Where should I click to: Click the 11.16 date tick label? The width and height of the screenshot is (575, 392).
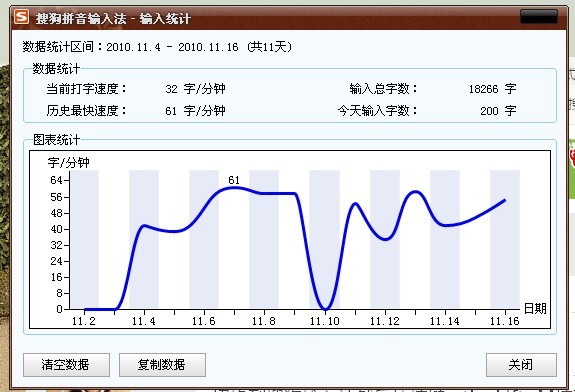pyautogui.click(x=505, y=321)
